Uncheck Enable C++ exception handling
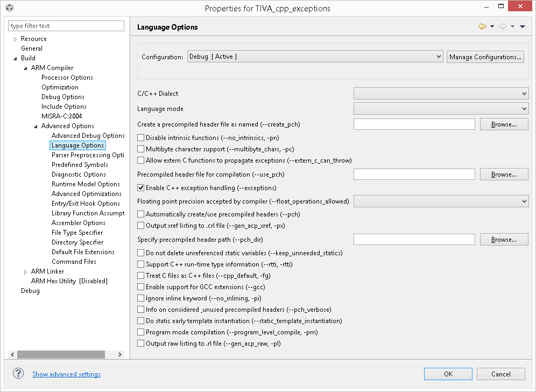 [141, 188]
